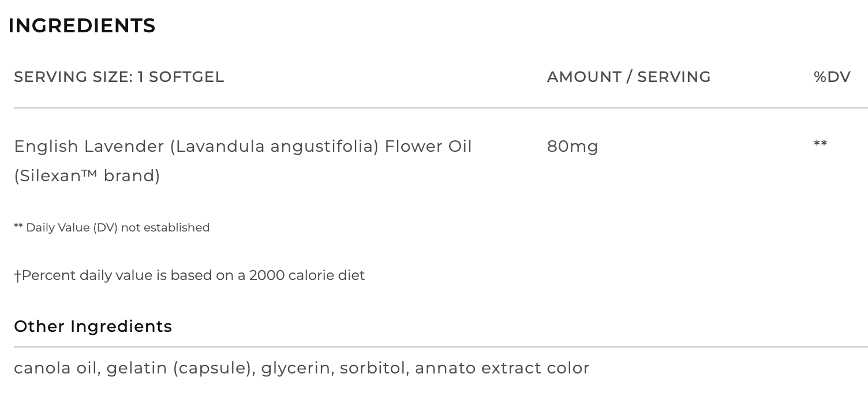The height and width of the screenshot is (411, 868).
Task: Click the Other Ingredients heading
Action: [93, 326]
